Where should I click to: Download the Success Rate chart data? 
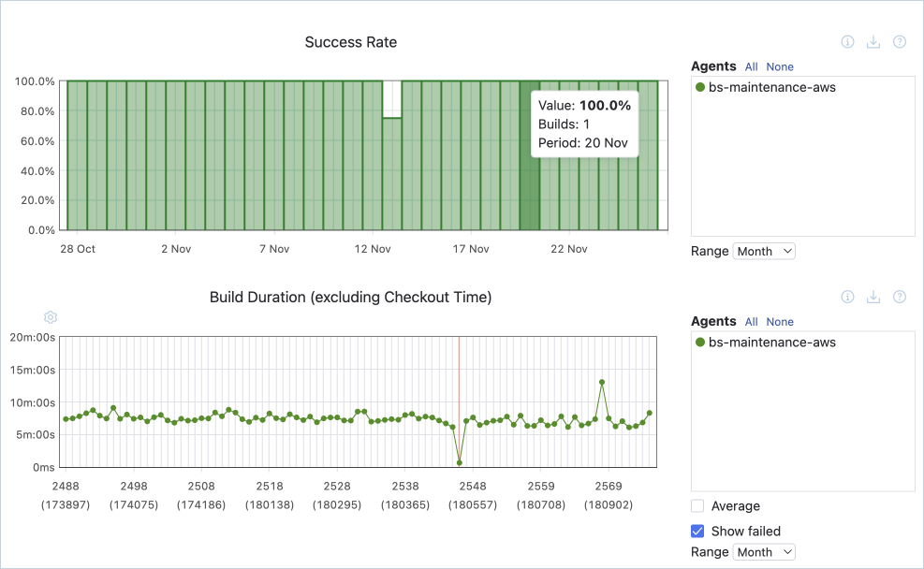(873, 42)
